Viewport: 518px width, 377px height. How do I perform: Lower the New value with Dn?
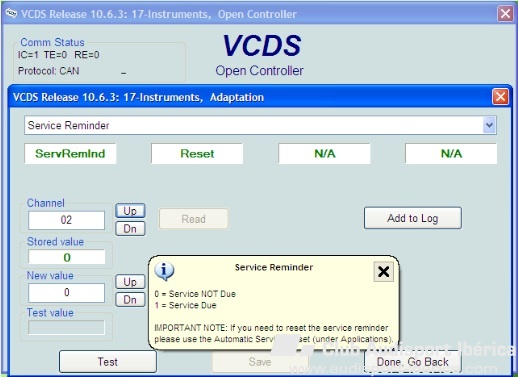pyautogui.click(x=130, y=299)
